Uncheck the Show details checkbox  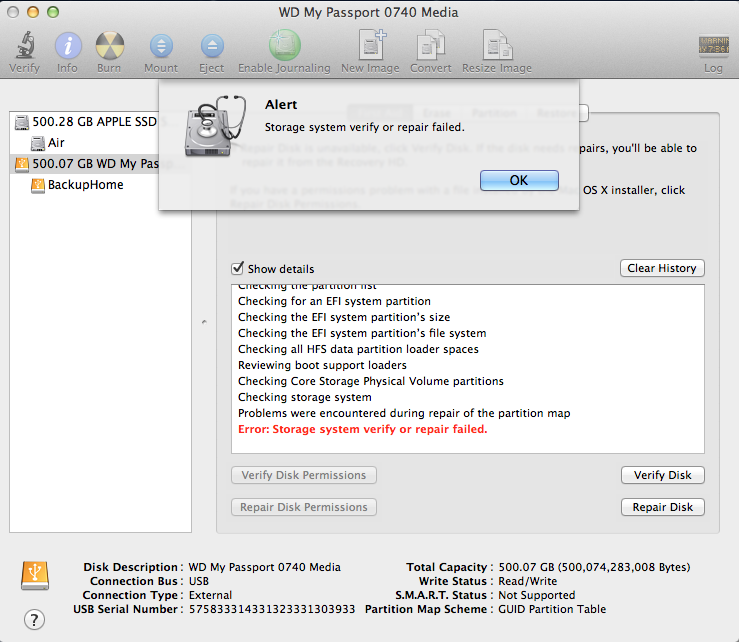pos(238,268)
